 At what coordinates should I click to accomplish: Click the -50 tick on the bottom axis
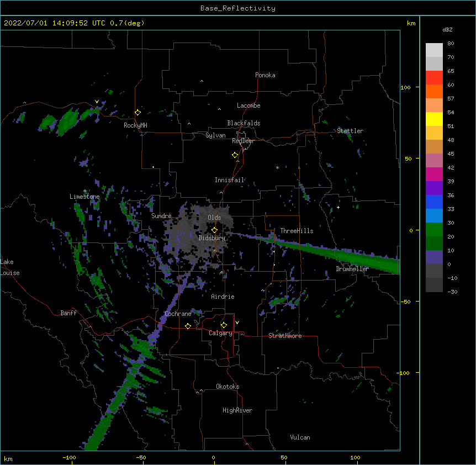click(x=141, y=457)
